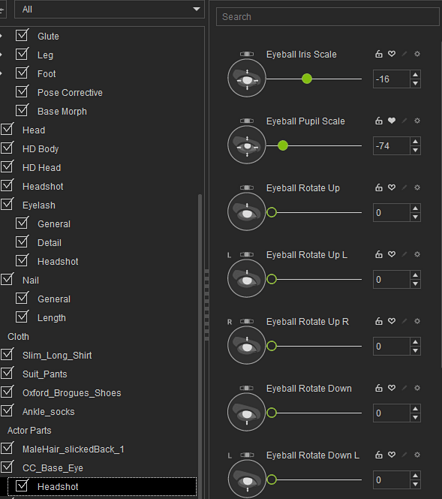This screenshot has height=499, width=442.
Task: Toggle the HD Head checkbox
Action: 7,167
